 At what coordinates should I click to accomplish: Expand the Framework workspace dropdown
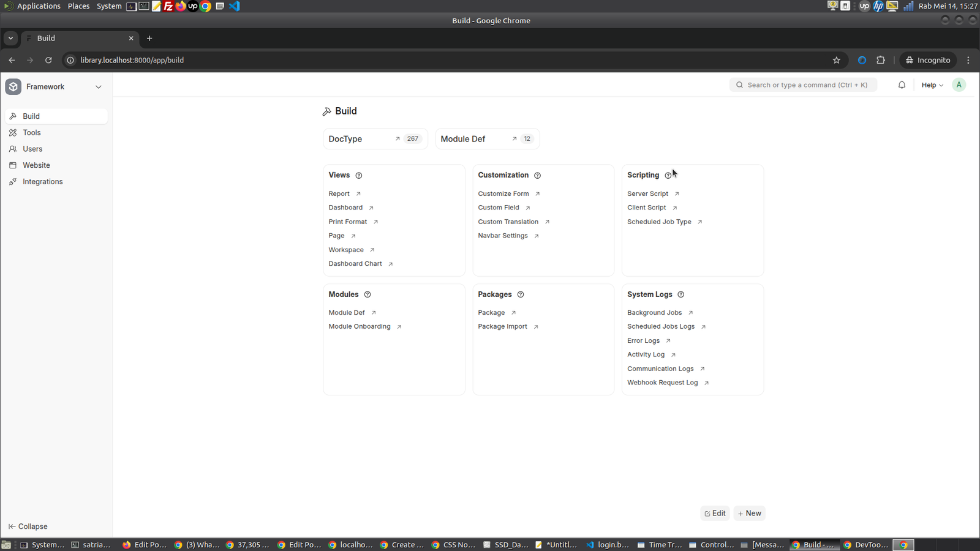tap(98, 87)
